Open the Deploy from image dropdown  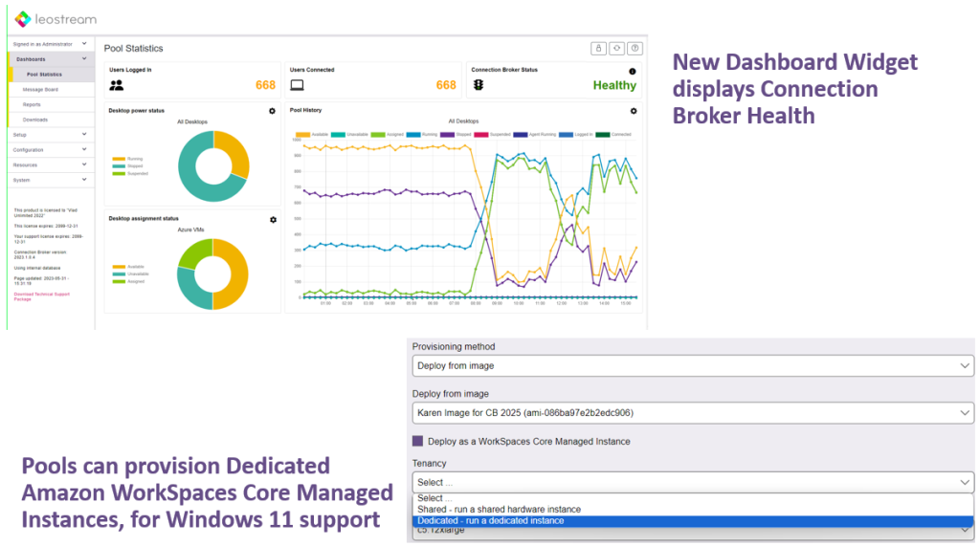(694, 413)
